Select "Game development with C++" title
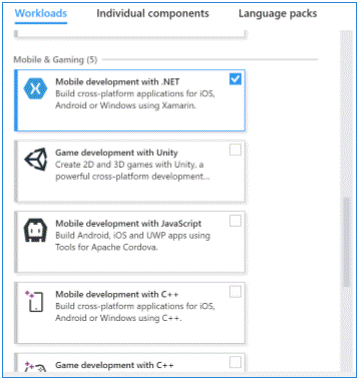361x381 pixels. (114, 365)
